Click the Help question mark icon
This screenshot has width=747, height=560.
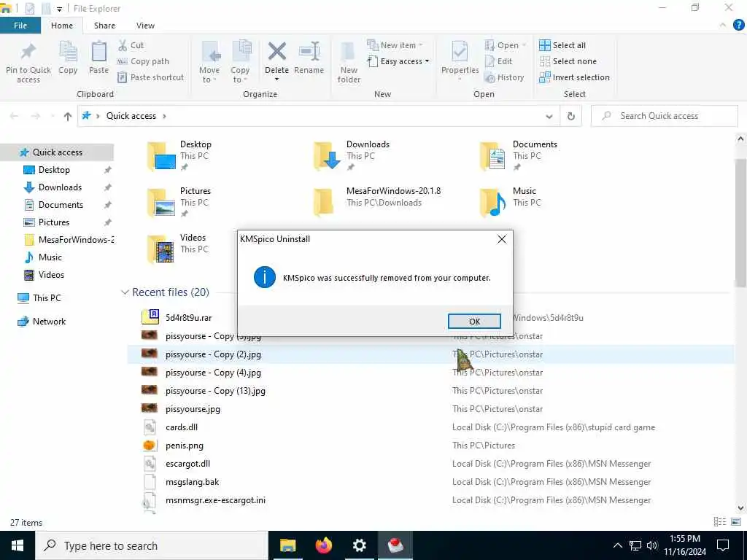738,26
